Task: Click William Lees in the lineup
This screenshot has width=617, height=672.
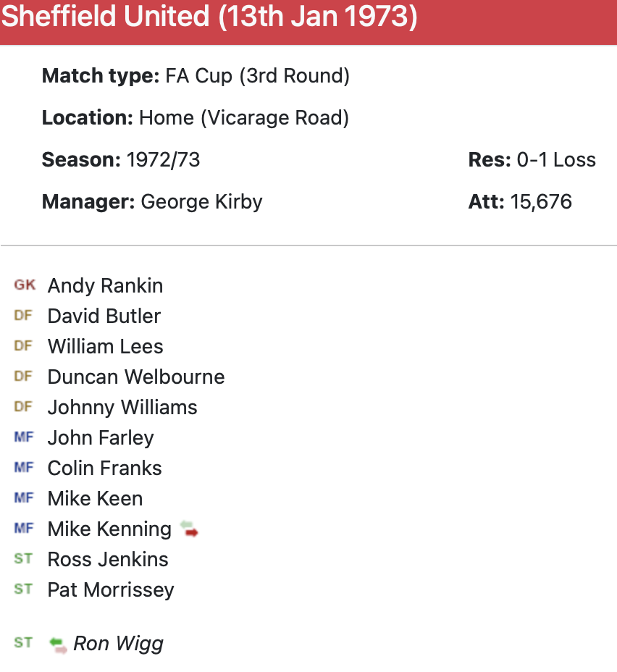Action: [x=105, y=347]
